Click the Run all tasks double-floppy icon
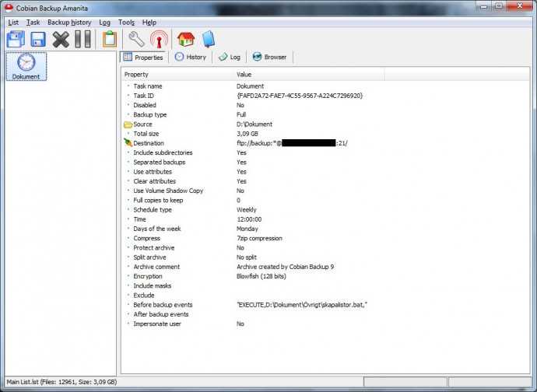This screenshot has height=392, width=537. click(16, 39)
